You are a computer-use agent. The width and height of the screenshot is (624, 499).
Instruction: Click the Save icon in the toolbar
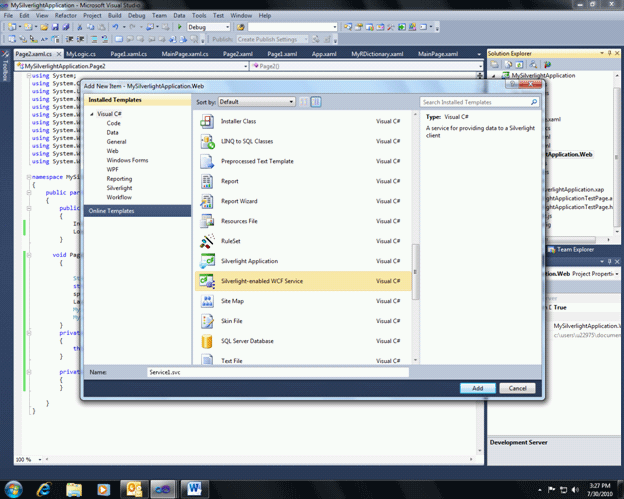[55, 27]
